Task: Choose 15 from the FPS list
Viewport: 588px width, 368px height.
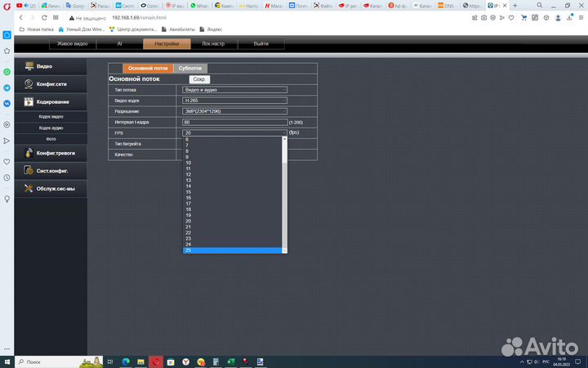Action: tap(232, 192)
